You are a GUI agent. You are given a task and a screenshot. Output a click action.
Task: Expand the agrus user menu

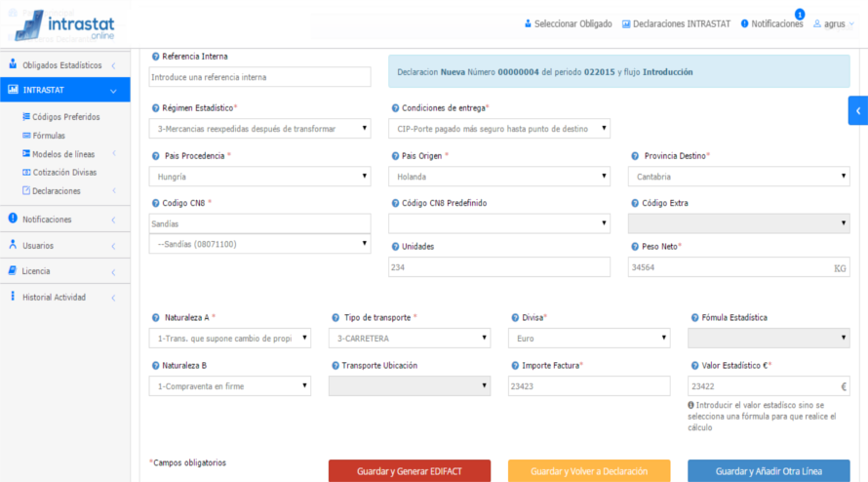(834, 23)
